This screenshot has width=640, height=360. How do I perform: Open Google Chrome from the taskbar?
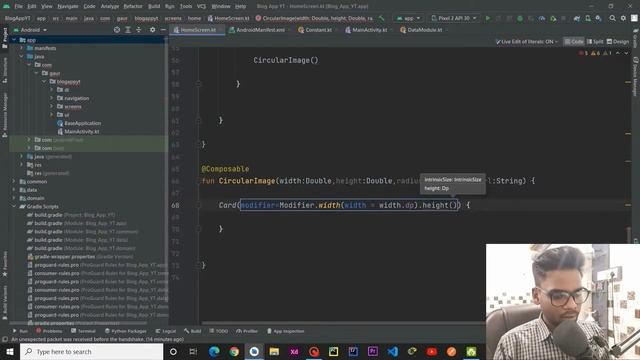tap(234, 351)
